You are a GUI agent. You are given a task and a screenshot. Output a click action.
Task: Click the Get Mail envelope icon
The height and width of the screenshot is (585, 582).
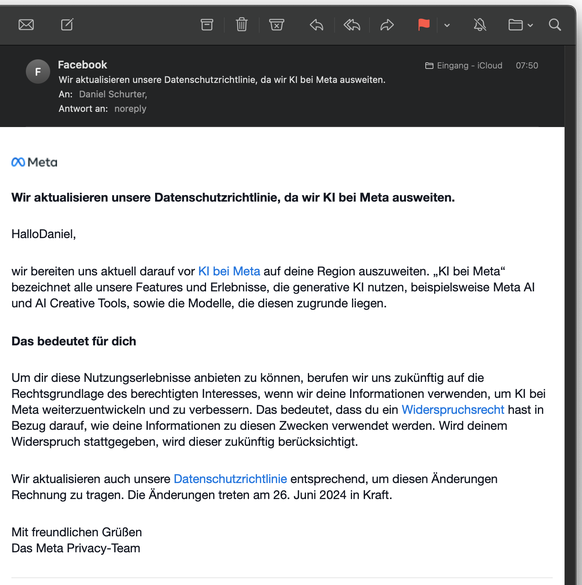click(26, 25)
